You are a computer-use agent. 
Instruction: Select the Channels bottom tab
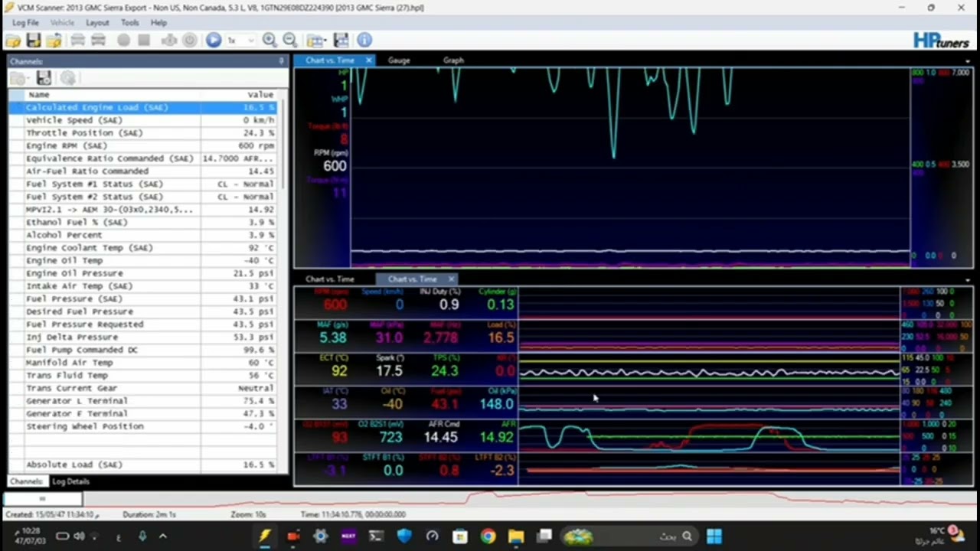[26, 481]
